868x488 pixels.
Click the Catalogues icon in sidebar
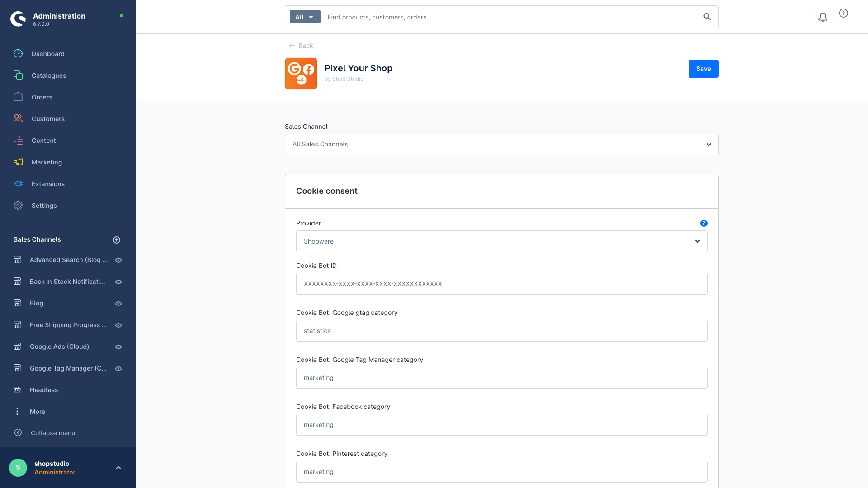tap(18, 75)
